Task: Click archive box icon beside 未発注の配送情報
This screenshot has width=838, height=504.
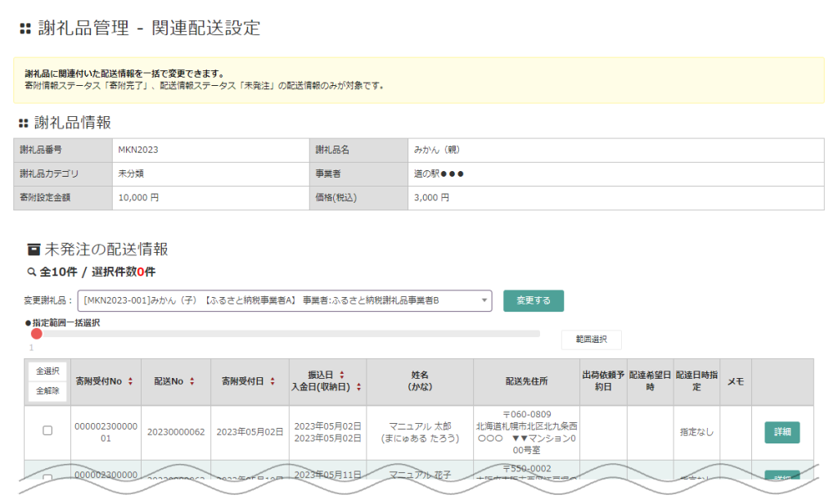Action: click(x=34, y=250)
